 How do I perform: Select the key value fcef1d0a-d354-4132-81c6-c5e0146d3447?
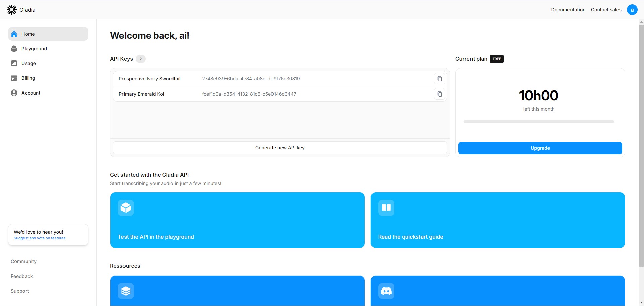(x=249, y=94)
